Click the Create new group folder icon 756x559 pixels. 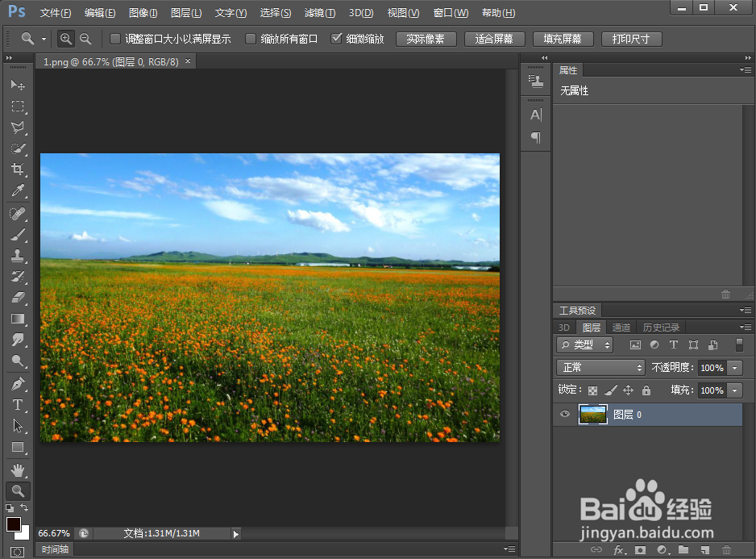click(x=683, y=550)
